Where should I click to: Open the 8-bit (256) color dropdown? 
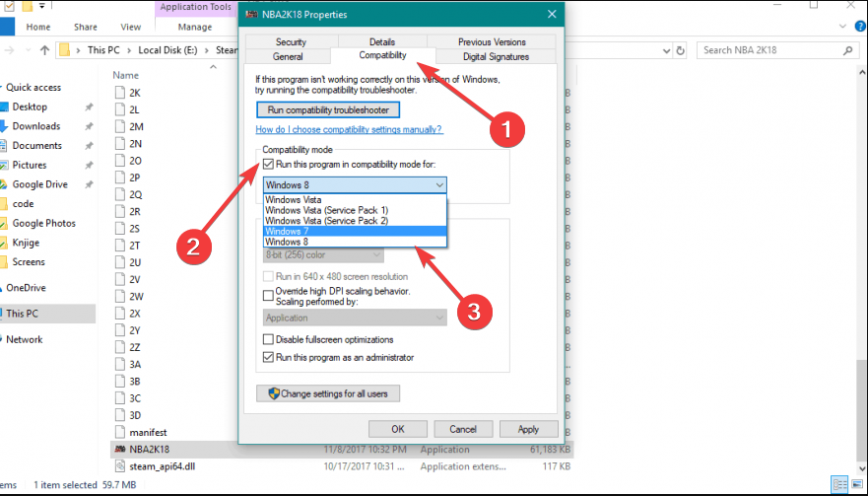[323, 255]
